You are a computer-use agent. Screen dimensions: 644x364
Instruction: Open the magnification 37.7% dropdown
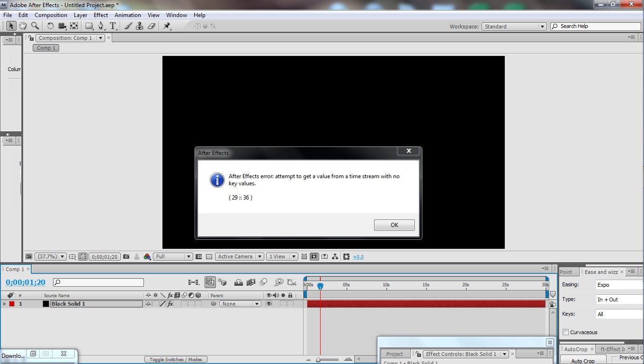(x=51, y=256)
